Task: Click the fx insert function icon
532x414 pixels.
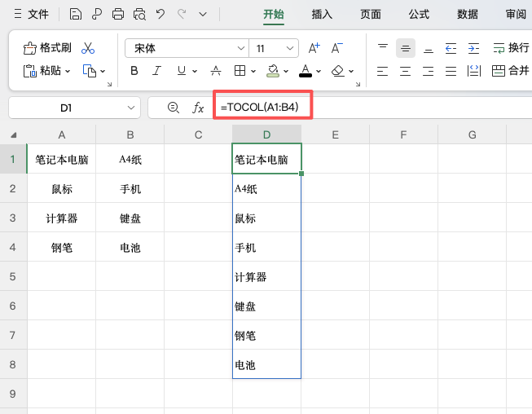Action: click(x=198, y=108)
